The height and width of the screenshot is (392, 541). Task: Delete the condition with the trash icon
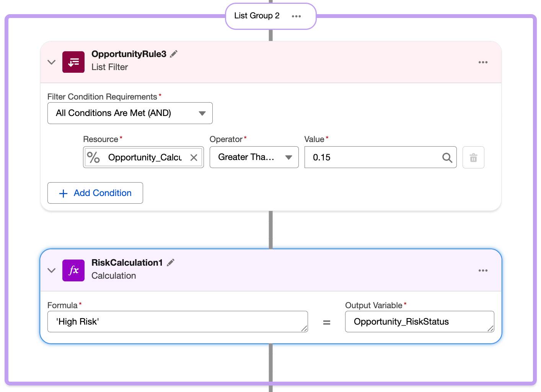(473, 157)
